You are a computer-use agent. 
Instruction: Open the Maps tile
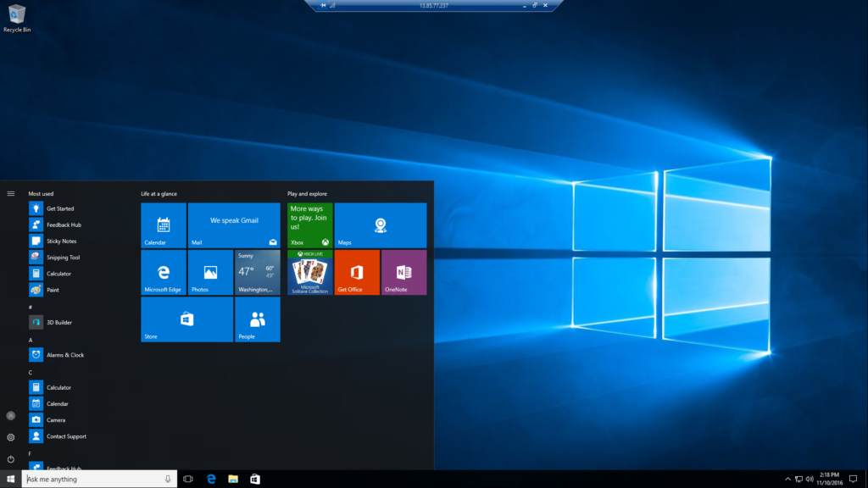pos(380,225)
